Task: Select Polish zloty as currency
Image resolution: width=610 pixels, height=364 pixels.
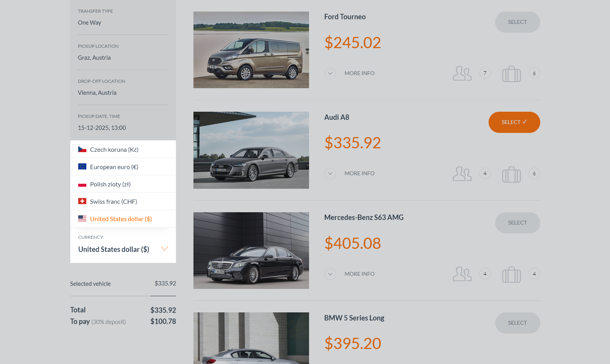Action: tap(110, 184)
